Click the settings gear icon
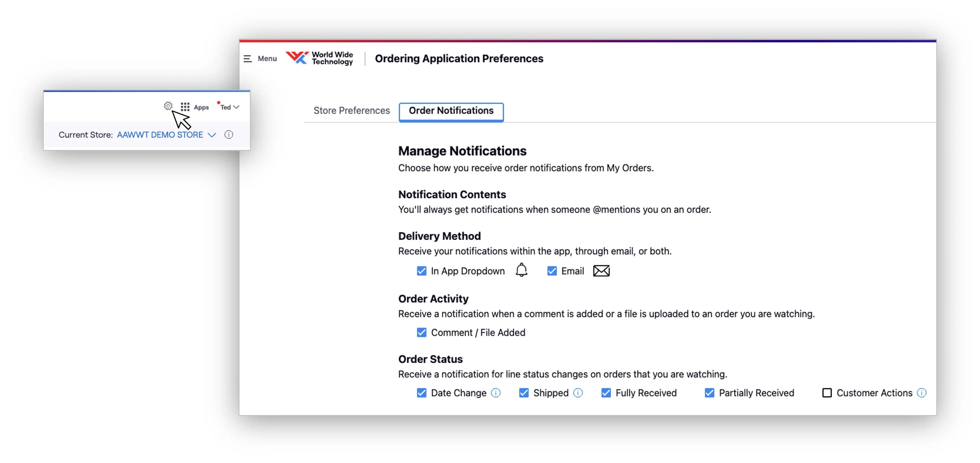 tap(168, 106)
